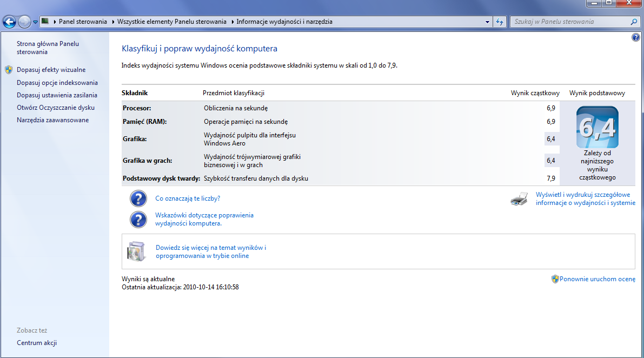Open Dopasuj ustawienia zasilania

(x=57, y=95)
